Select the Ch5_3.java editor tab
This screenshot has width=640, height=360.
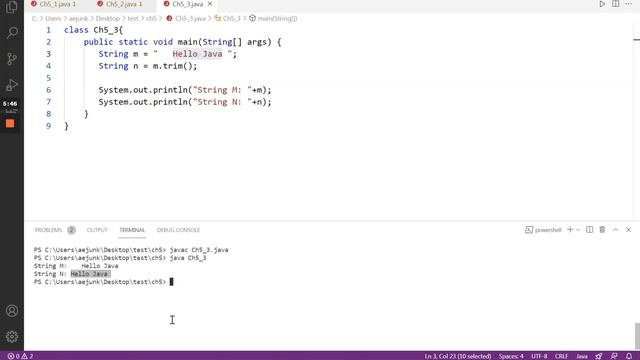click(x=187, y=4)
